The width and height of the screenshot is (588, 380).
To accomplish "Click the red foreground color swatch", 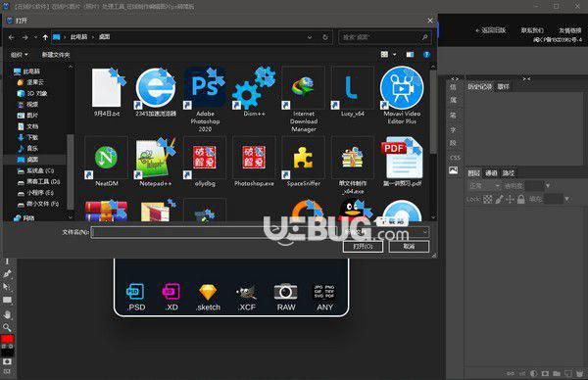I will pos(7,339).
